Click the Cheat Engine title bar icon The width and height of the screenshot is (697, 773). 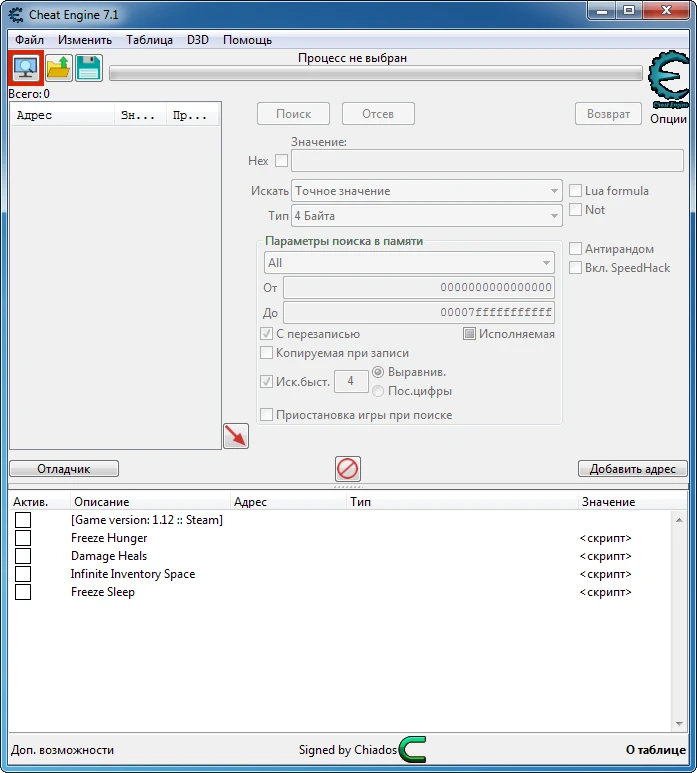(x=16, y=15)
